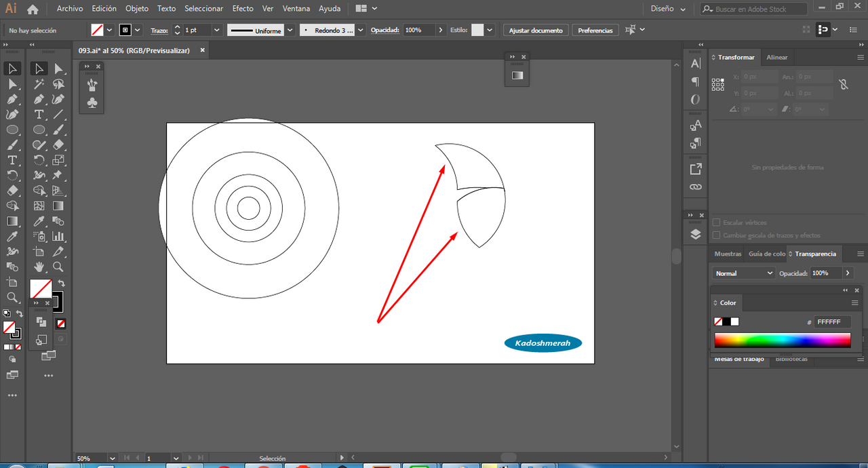Go to next artboard in status bar
This screenshot has width=868, height=468.
click(x=189, y=459)
